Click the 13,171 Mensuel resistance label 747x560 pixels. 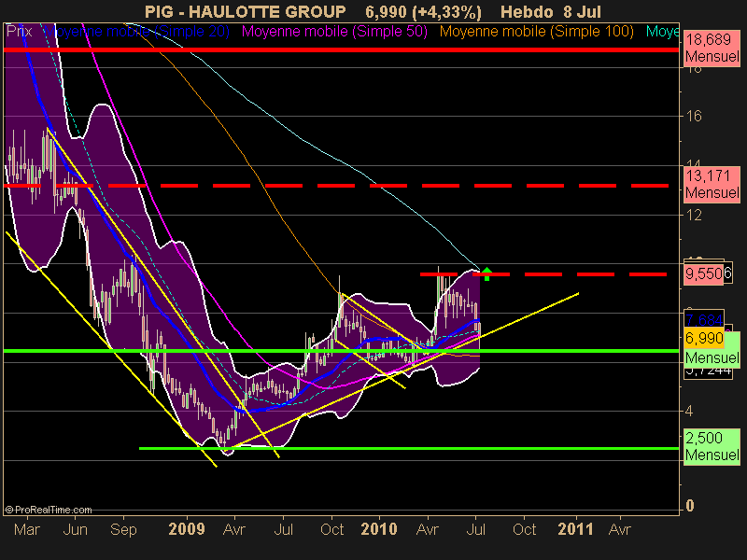coord(712,184)
